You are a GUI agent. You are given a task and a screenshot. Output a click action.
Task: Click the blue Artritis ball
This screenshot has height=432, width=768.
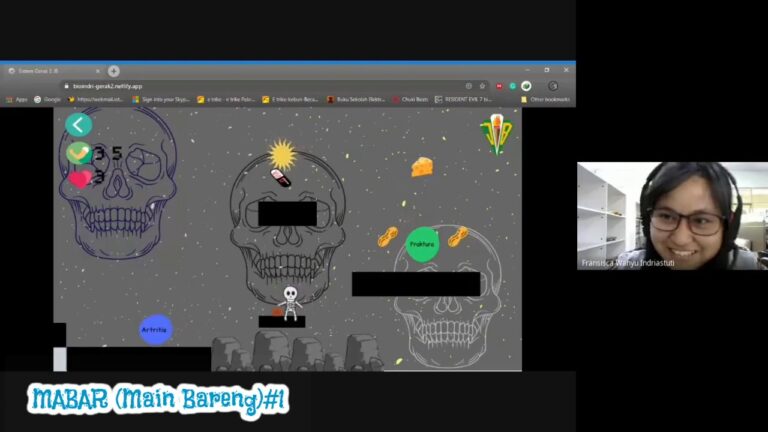pos(155,329)
